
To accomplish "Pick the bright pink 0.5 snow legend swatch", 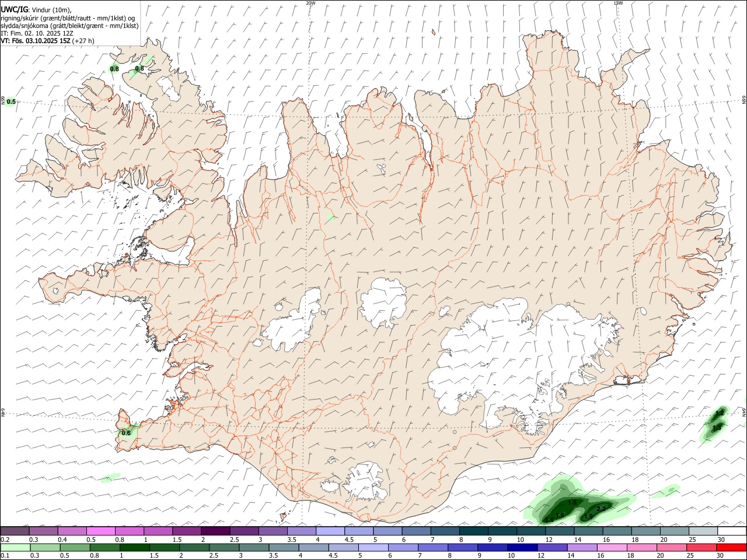I will coord(100,531).
